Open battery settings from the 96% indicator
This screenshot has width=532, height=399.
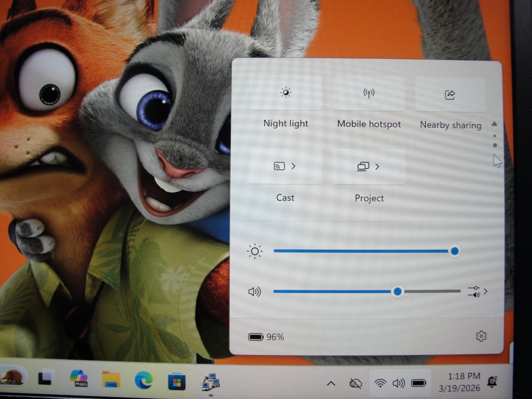tap(266, 337)
